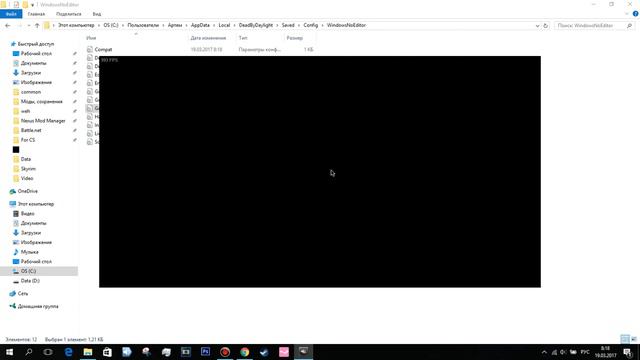Click 'Saved' in the address path

[x=288, y=25]
